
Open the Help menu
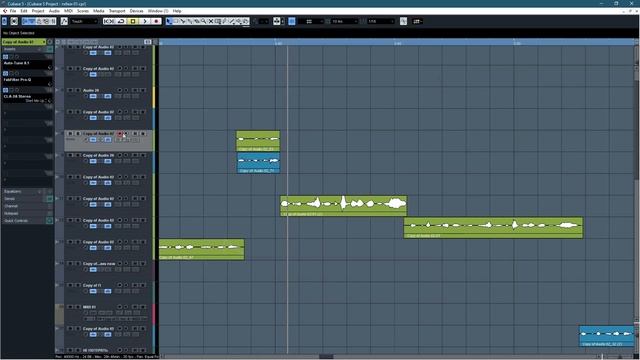tap(177, 11)
